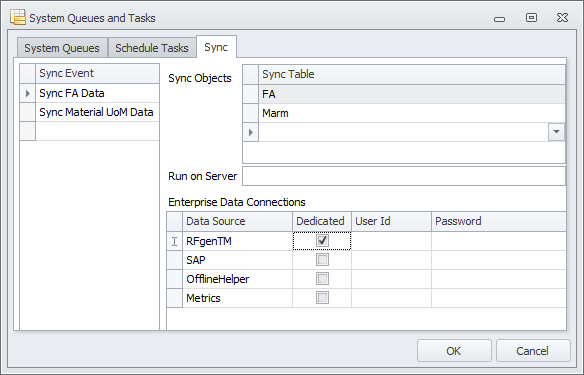Click the Cancel button

point(533,351)
